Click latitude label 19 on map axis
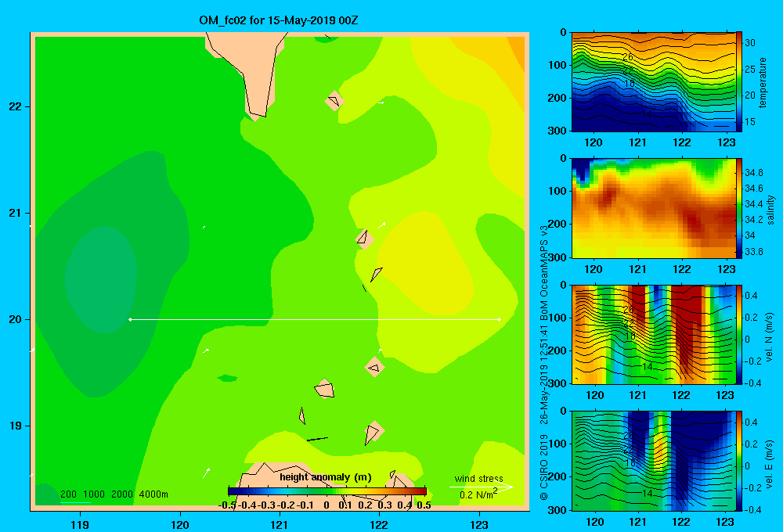The height and width of the screenshot is (532, 783). [x=16, y=426]
